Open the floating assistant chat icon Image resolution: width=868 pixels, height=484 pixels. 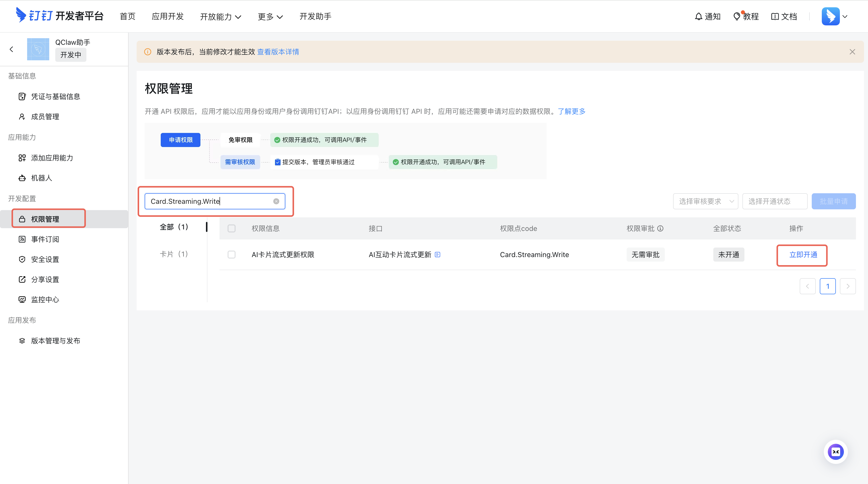click(836, 452)
